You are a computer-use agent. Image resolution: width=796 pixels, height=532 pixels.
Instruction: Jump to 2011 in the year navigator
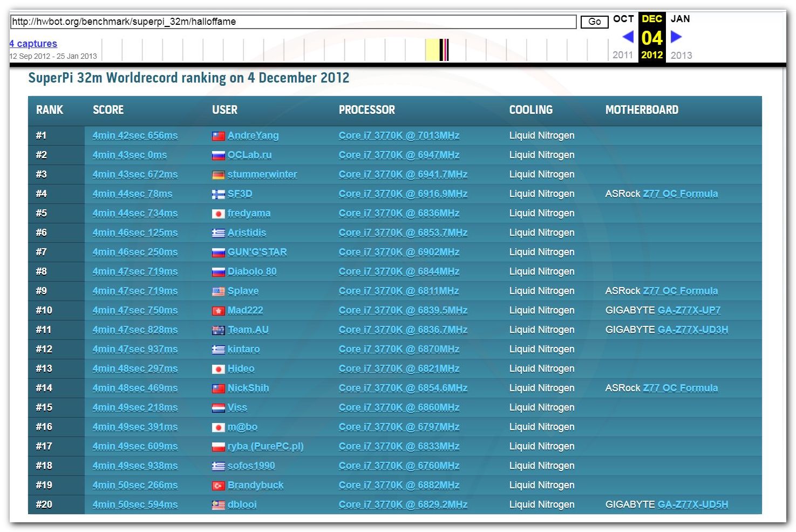click(622, 55)
